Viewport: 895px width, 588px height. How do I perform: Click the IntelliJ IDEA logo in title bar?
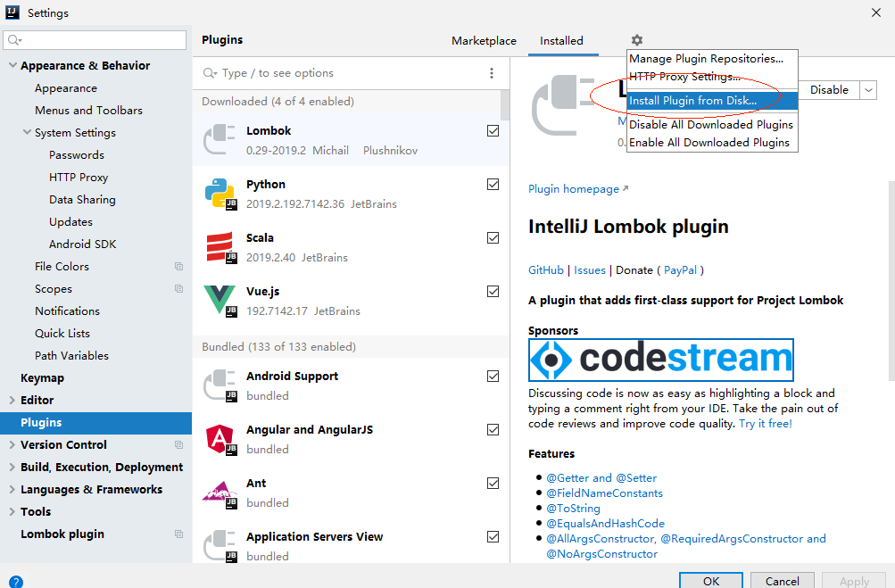12,12
